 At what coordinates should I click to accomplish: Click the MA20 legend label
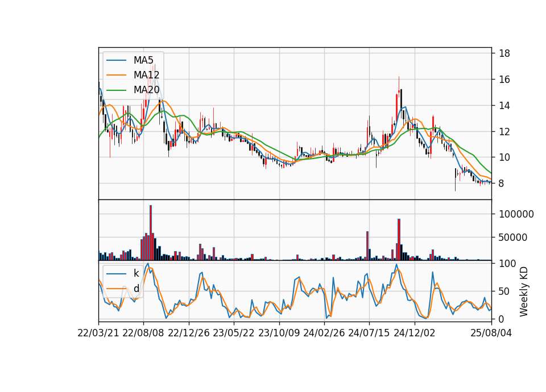tap(147, 90)
